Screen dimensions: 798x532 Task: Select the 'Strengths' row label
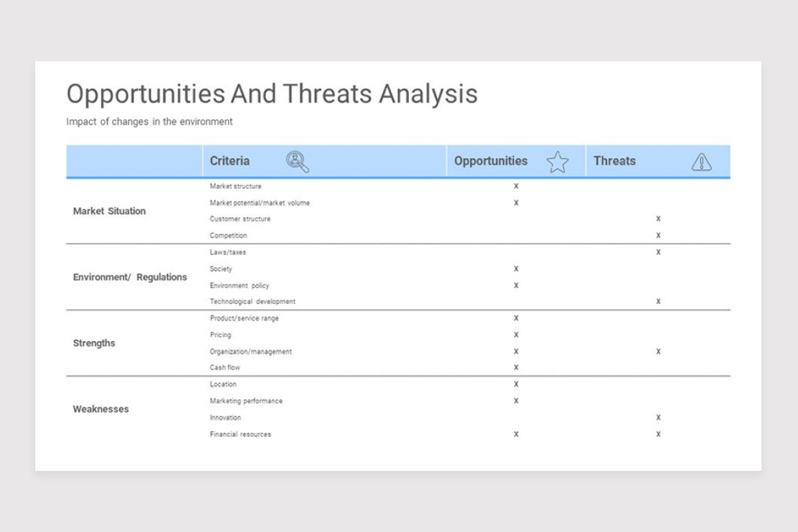[x=94, y=343]
